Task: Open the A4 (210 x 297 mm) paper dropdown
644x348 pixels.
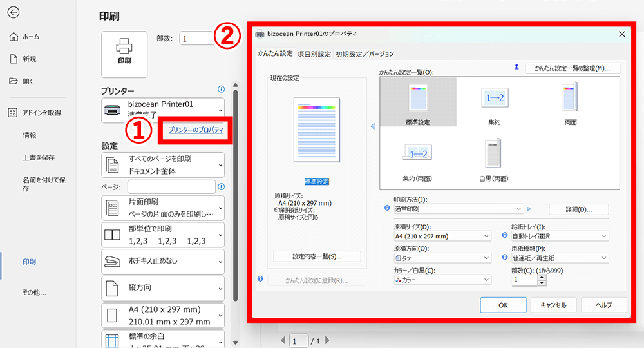Action: (163, 315)
